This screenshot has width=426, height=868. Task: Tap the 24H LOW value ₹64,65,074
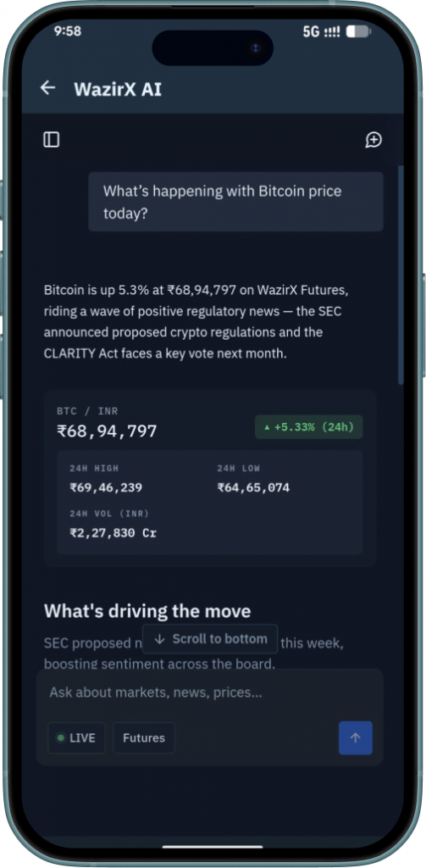coord(253,487)
